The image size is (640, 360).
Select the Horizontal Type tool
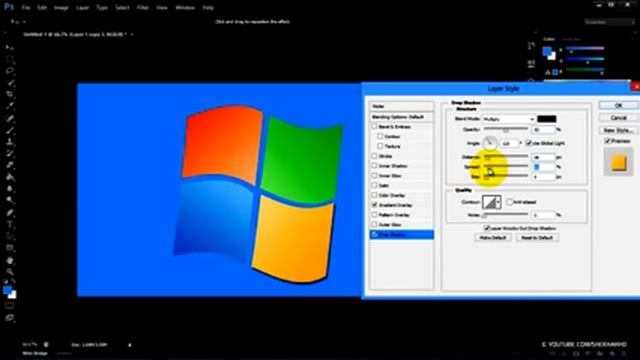coord(9,224)
